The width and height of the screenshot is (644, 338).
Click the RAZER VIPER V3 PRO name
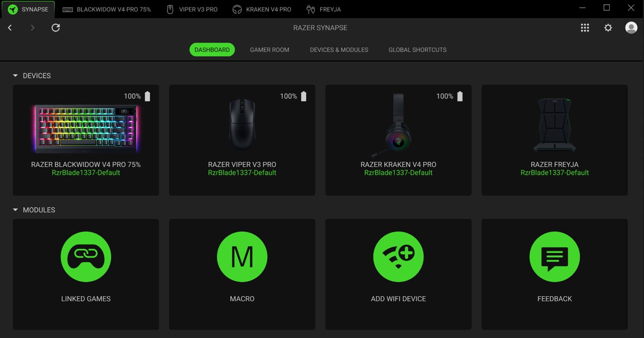click(x=242, y=164)
